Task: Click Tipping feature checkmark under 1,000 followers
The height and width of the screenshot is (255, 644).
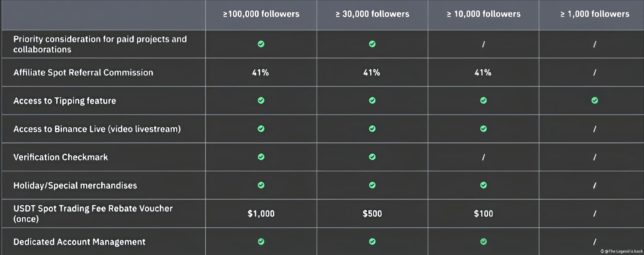Action: [x=594, y=100]
